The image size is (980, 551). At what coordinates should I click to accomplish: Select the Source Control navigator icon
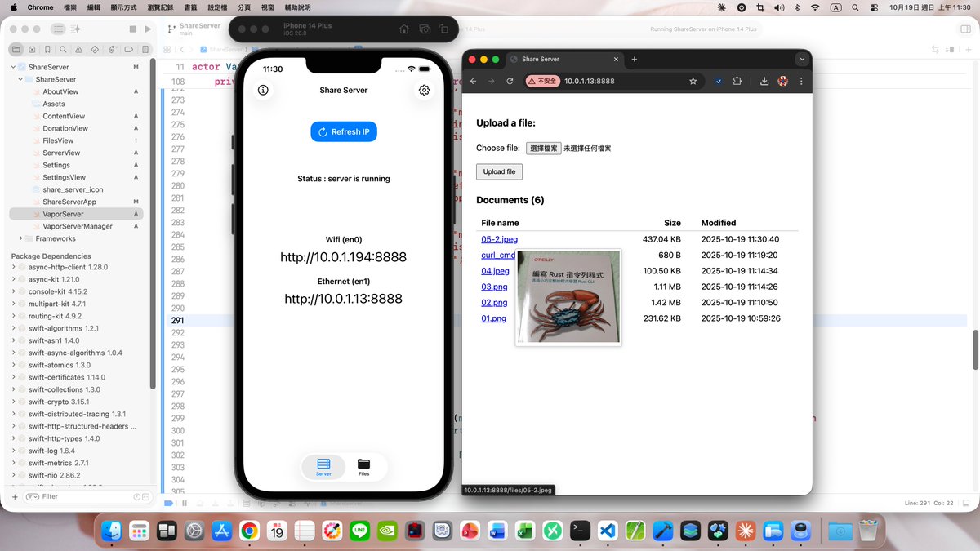click(x=31, y=50)
